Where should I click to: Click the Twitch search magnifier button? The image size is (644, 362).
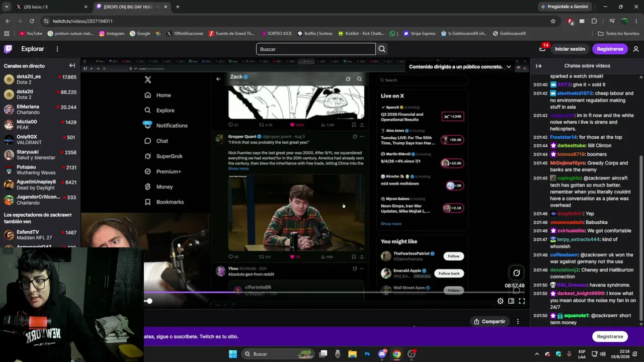point(382,49)
